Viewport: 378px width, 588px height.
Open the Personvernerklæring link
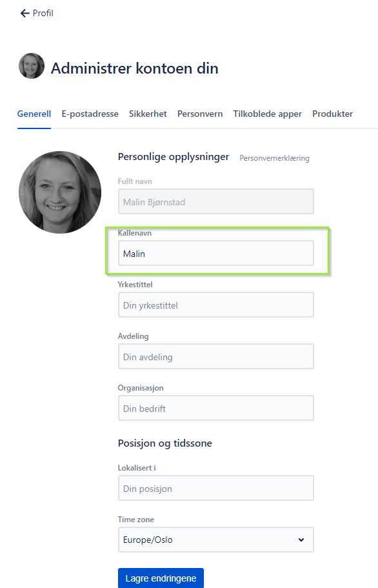coord(275,158)
